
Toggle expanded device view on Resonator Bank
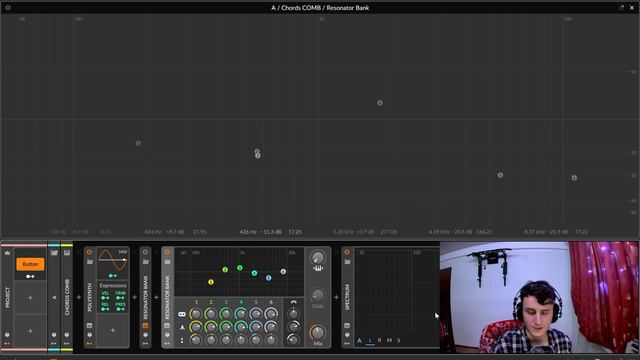tap(167, 326)
